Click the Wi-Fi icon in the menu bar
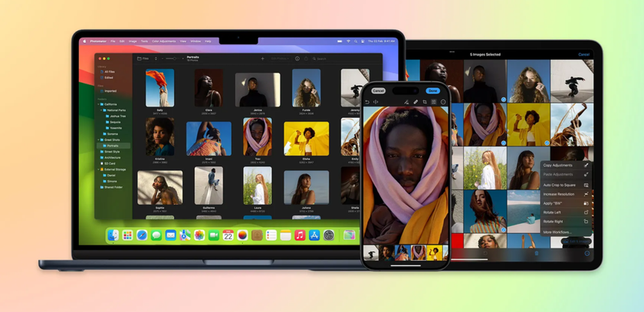The height and width of the screenshot is (312, 644). tap(348, 41)
